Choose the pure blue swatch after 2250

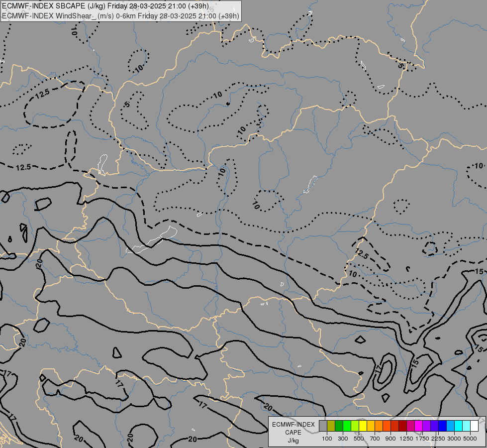pyautogui.click(x=443, y=426)
